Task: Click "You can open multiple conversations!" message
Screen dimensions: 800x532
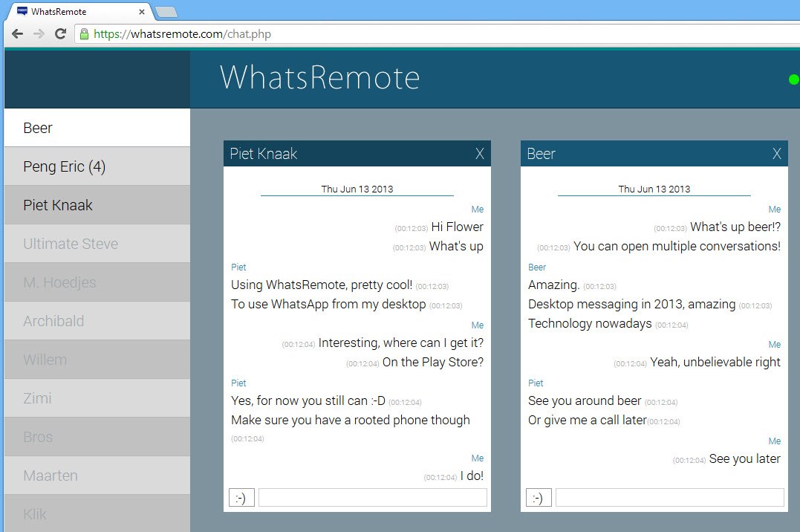Action: [677, 246]
